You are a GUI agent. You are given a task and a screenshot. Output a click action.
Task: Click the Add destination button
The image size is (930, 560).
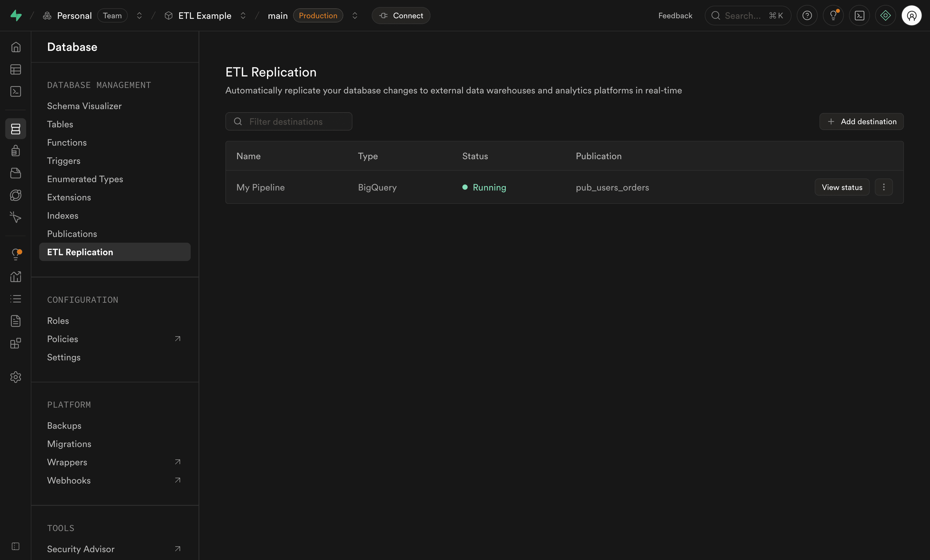(862, 121)
